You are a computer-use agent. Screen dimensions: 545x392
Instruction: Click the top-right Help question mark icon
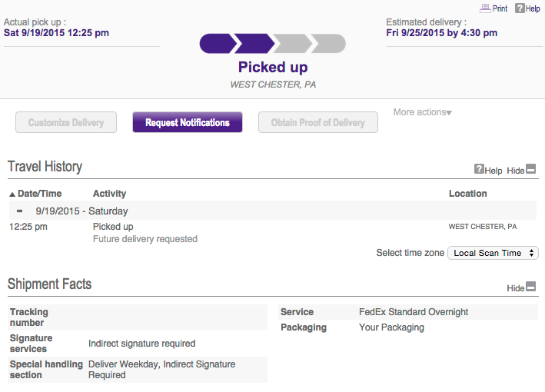tap(520, 8)
